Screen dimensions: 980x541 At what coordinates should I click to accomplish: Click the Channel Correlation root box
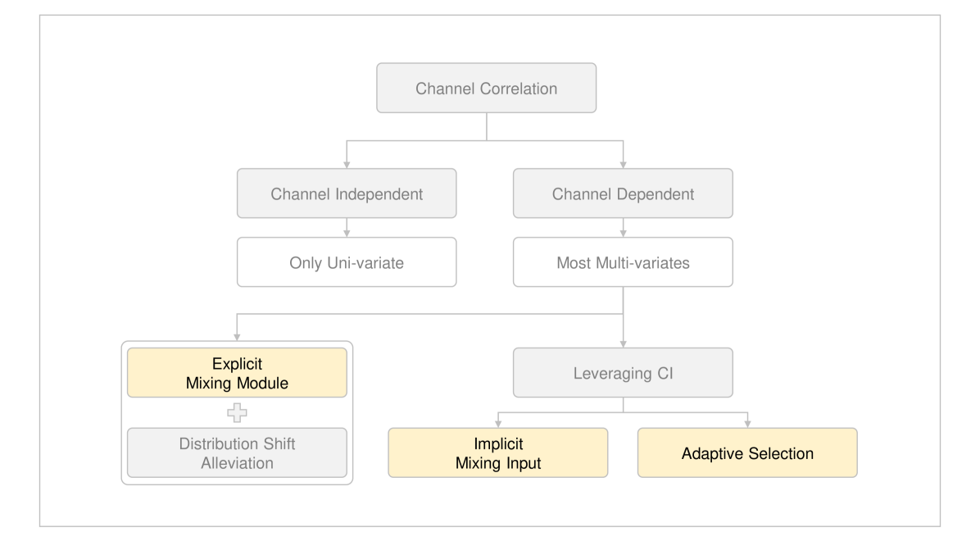486,88
